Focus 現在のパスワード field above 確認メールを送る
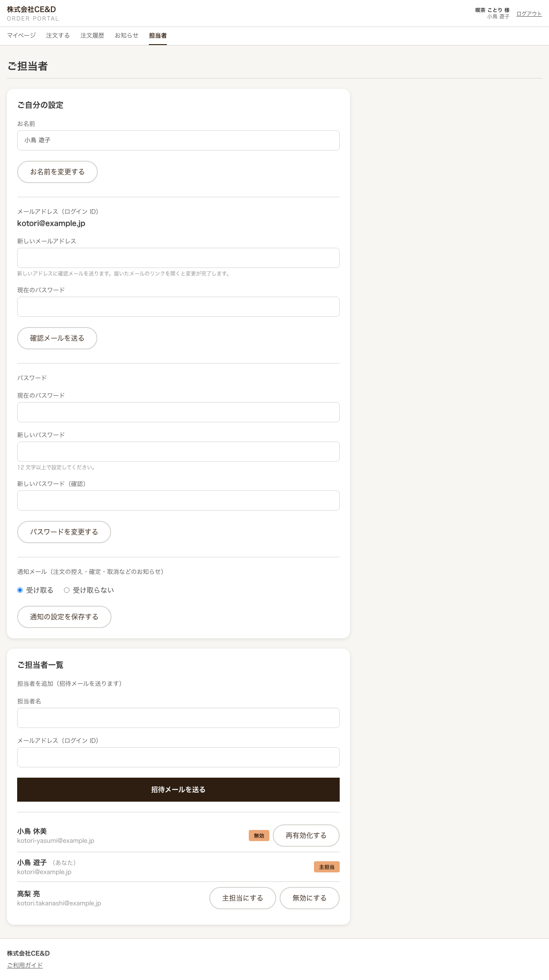 pyautogui.click(x=178, y=307)
